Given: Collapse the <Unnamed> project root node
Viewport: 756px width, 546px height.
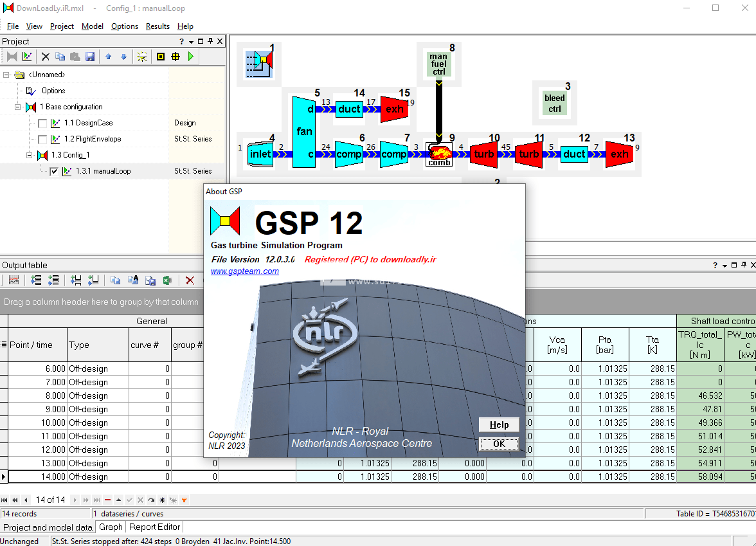Looking at the screenshot, I should click(x=6, y=75).
